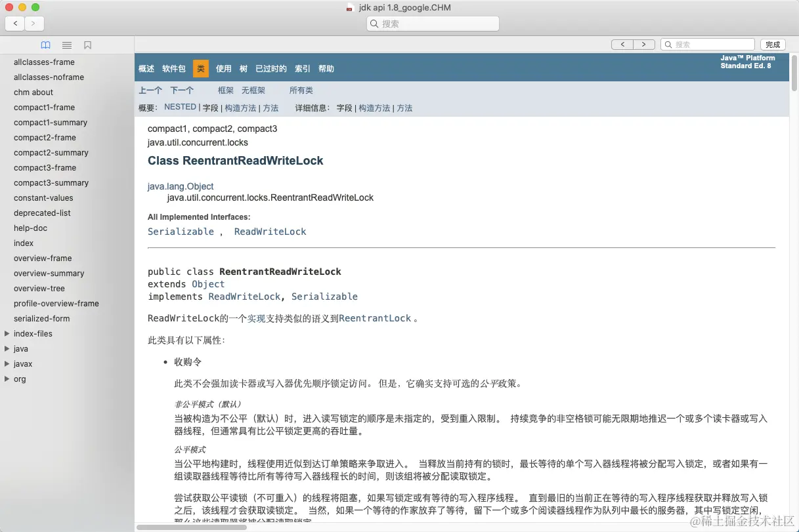Select overview-summary in the sidebar
The height and width of the screenshot is (532, 799).
pyautogui.click(x=49, y=274)
